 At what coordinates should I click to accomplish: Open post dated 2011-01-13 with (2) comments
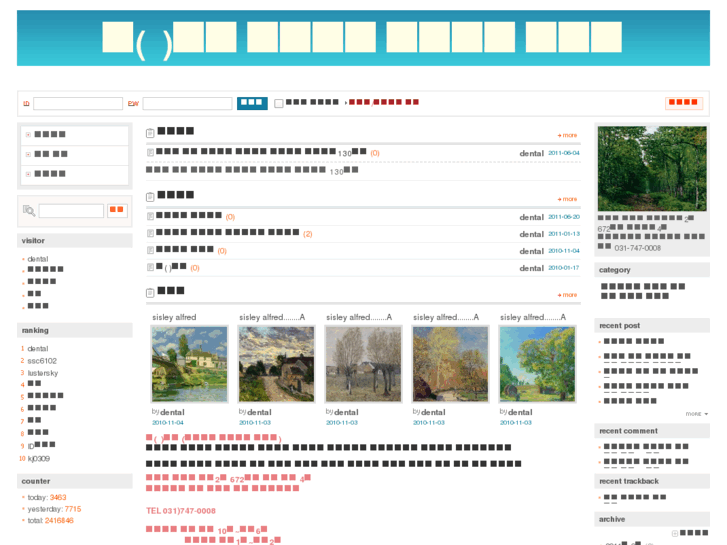tap(228, 233)
